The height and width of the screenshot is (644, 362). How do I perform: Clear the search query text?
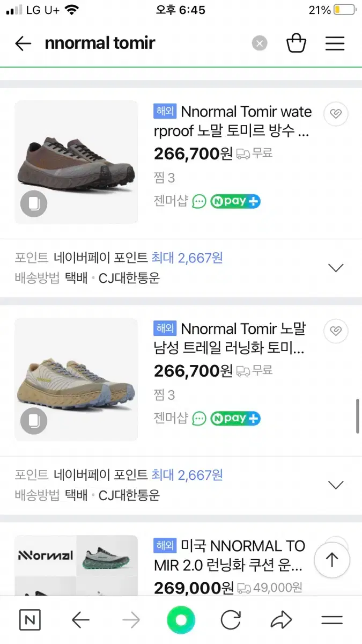coord(260,43)
